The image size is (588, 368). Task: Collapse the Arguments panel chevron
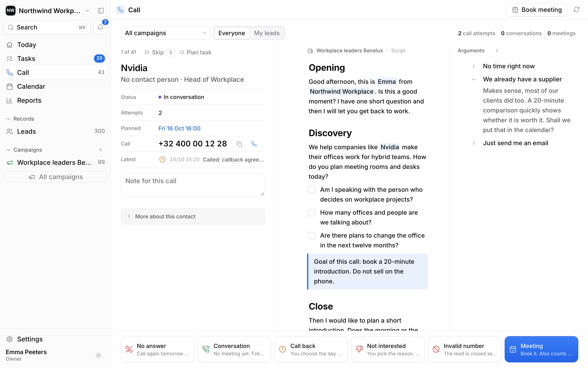(497, 51)
